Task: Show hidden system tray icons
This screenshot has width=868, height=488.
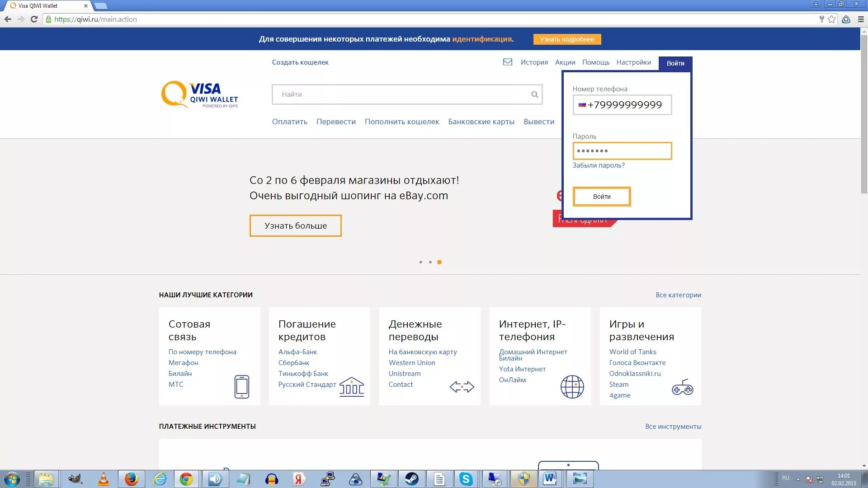Action: click(798, 479)
